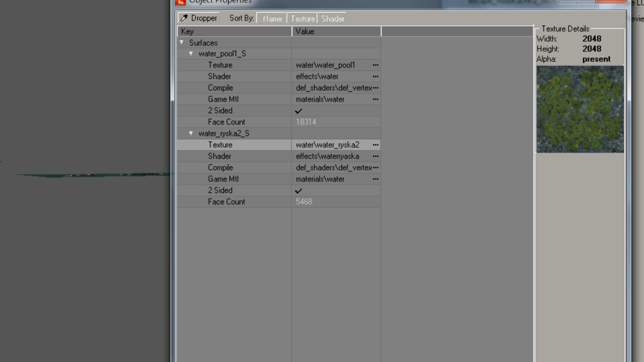Open compile shader picker under water_ryska2_S
Screen dimensions: 644x362
click(375, 167)
